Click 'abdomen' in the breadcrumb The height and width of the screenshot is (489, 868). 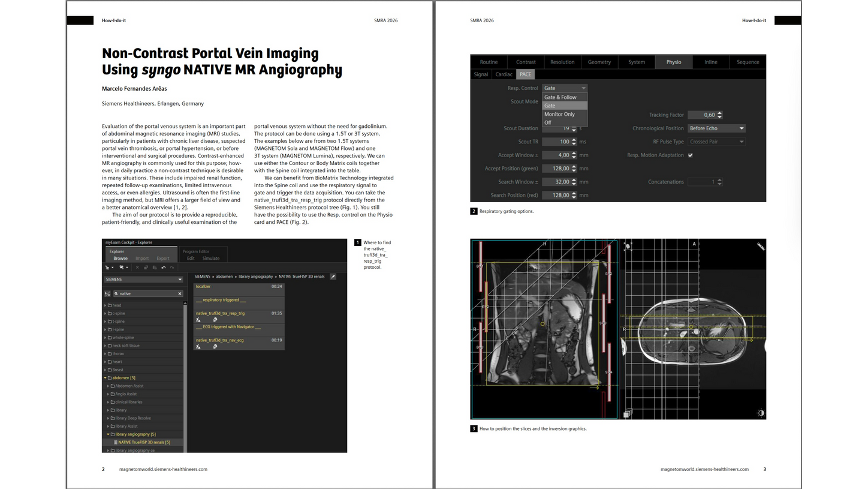224,277
